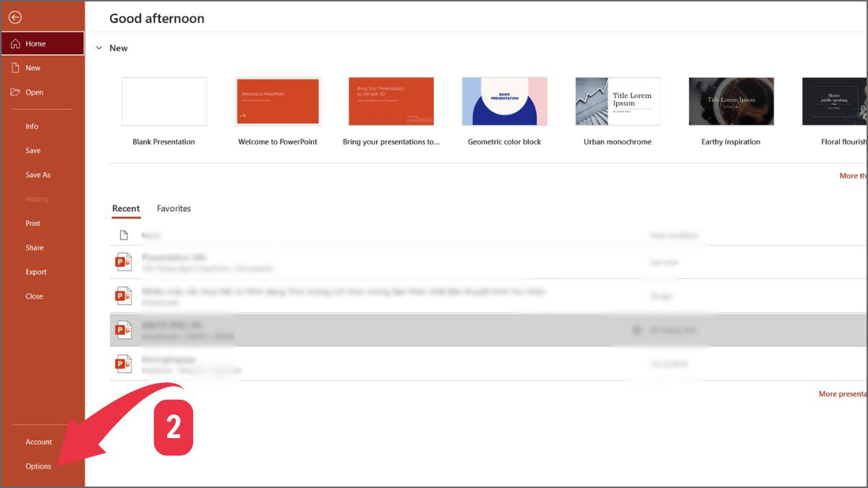Stay on the Recent tab
This screenshot has width=868, height=488.
126,208
